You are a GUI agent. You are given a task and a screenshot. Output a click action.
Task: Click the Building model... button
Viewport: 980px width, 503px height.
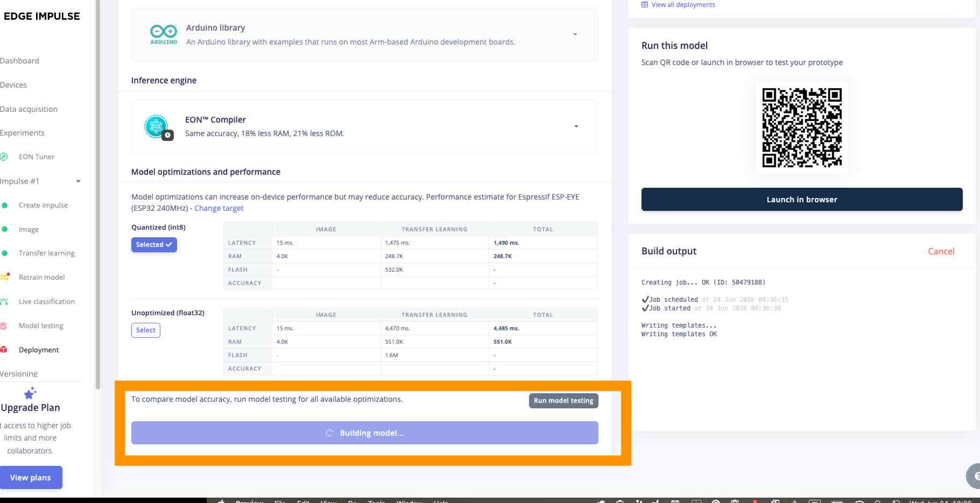(365, 433)
